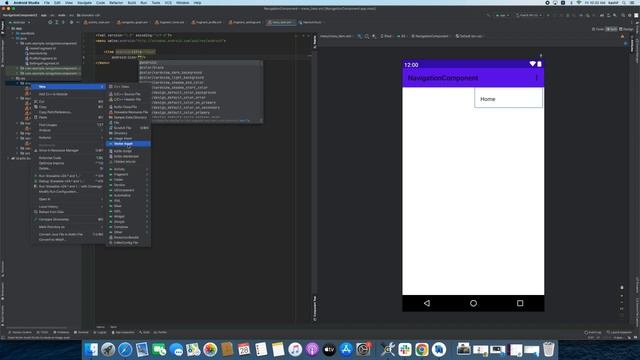Expand the Activity submenu arrow
The width and height of the screenshot is (640, 360).
point(147,169)
